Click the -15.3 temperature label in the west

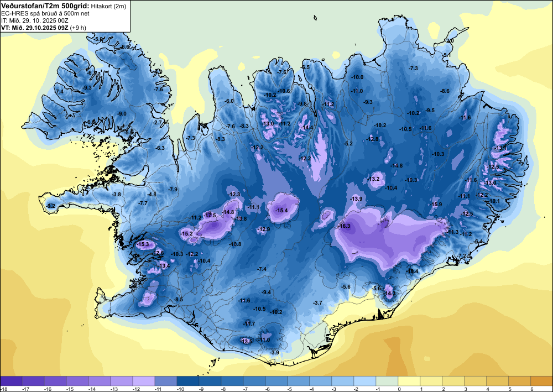point(143,244)
